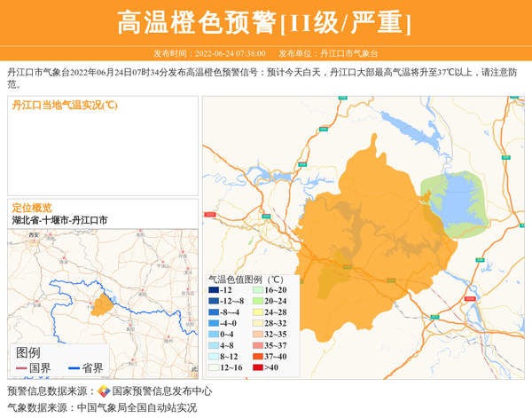Pick the 24~28 yellow legend swatch
This screenshot has height=418, width=532.
(x=259, y=312)
